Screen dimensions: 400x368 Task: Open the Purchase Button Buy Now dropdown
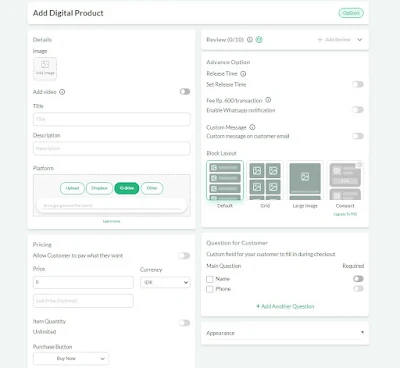click(x=71, y=359)
